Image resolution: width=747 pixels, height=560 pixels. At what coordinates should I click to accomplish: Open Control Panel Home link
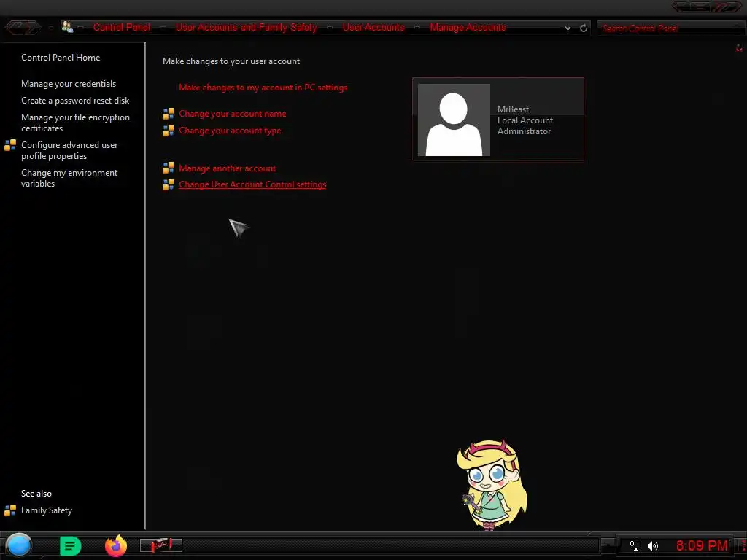click(61, 58)
